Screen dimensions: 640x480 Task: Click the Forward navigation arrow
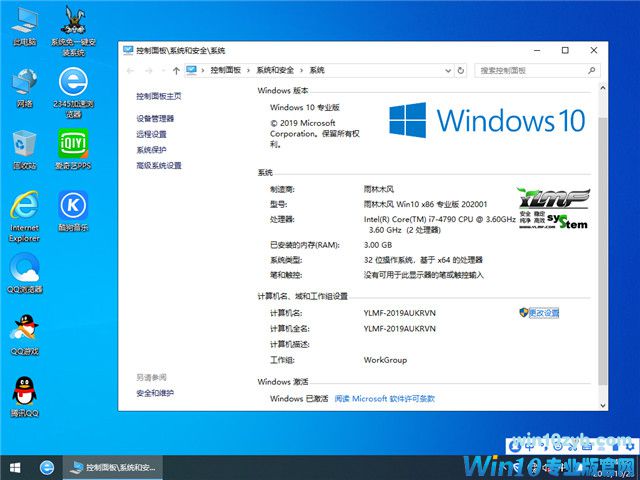[x=149, y=71]
